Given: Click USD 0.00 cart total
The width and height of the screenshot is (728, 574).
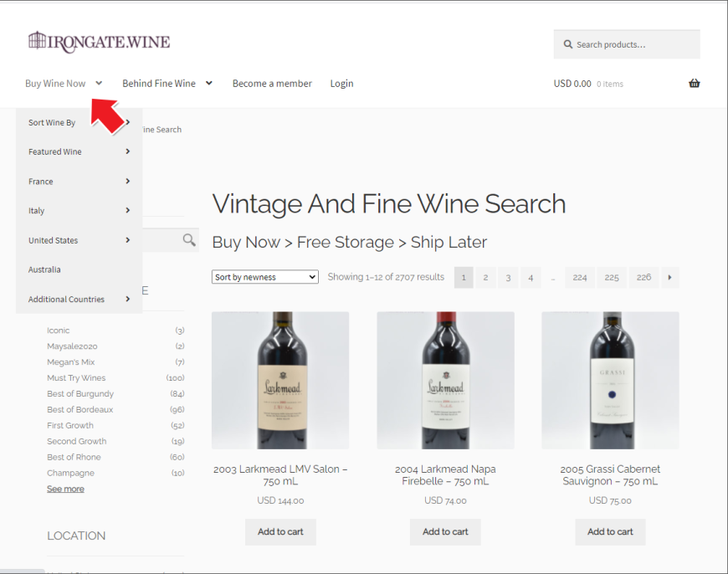Looking at the screenshot, I should 572,84.
